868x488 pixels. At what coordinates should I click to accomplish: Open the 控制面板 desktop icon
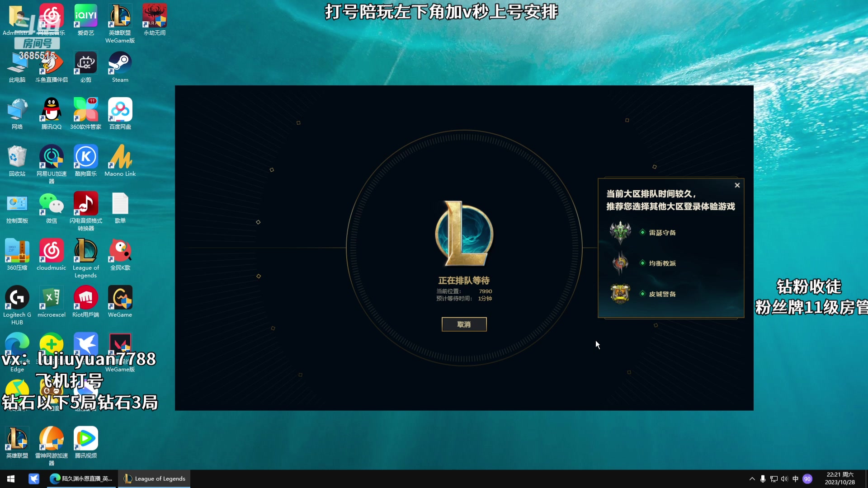[17, 208]
